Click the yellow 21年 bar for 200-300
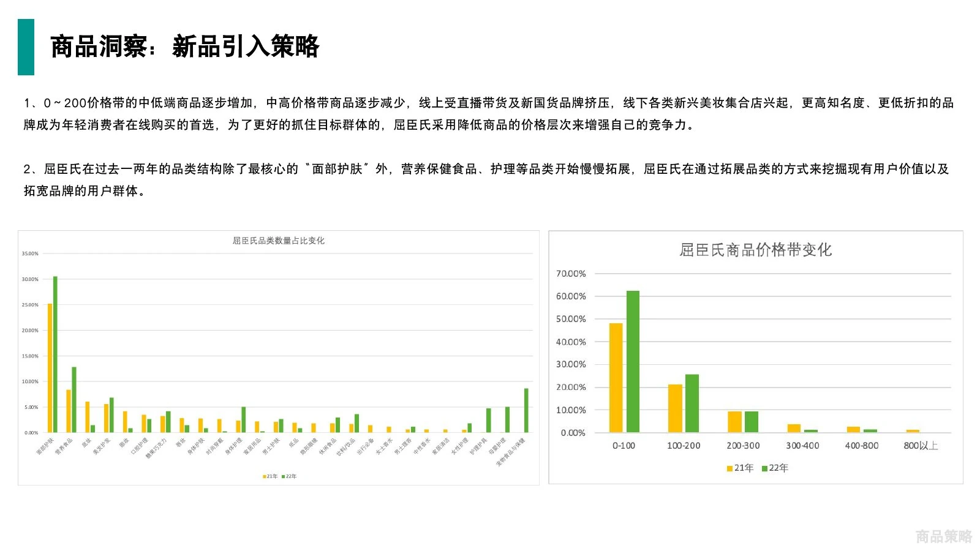Screen dimensions: 980x551 coord(734,422)
